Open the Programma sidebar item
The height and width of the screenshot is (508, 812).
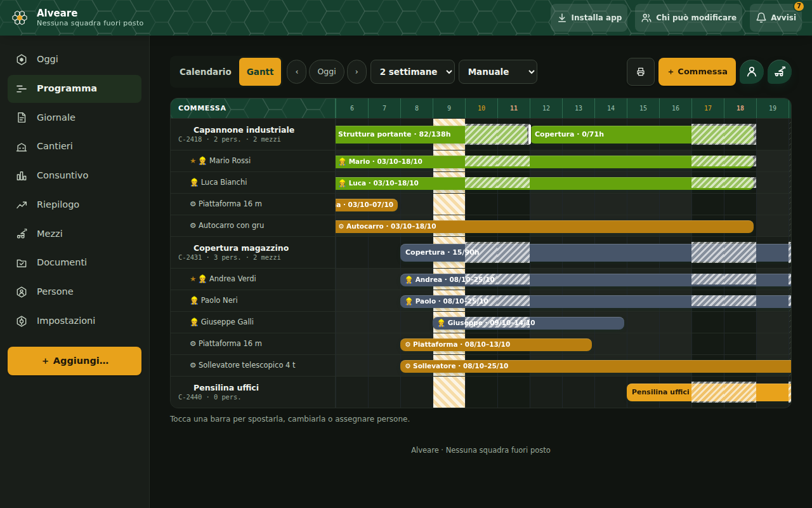[74, 89]
